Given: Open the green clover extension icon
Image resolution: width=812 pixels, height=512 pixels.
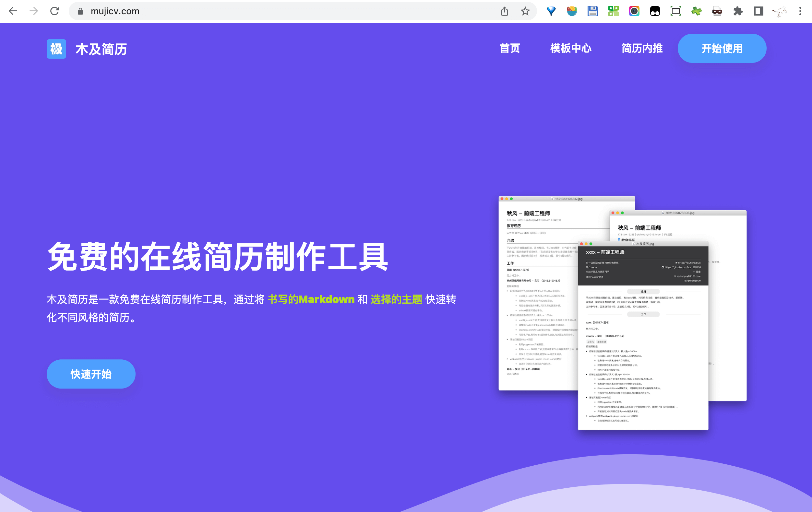Looking at the screenshot, I should pos(696,11).
